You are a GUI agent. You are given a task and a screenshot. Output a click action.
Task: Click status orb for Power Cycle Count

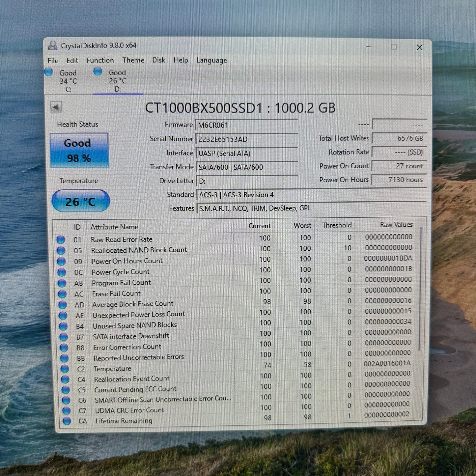pos(62,272)
